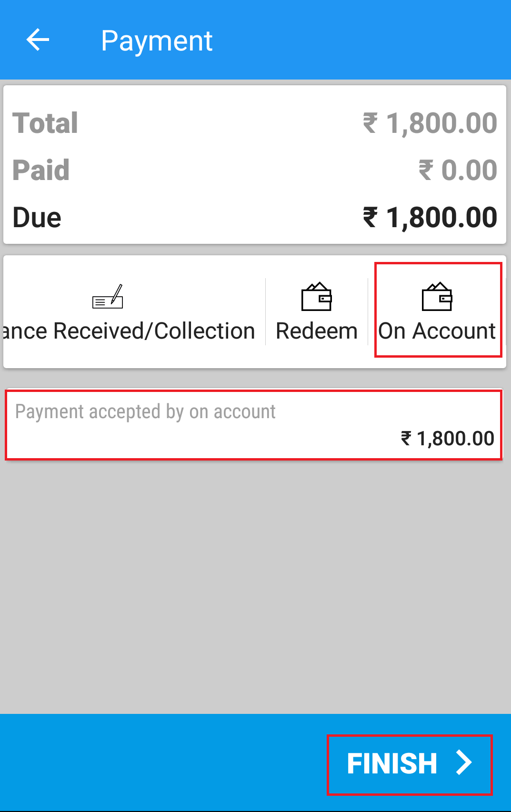Tap the cheque and pen icon
The image size is (511, 812).
tap(108, 296)
